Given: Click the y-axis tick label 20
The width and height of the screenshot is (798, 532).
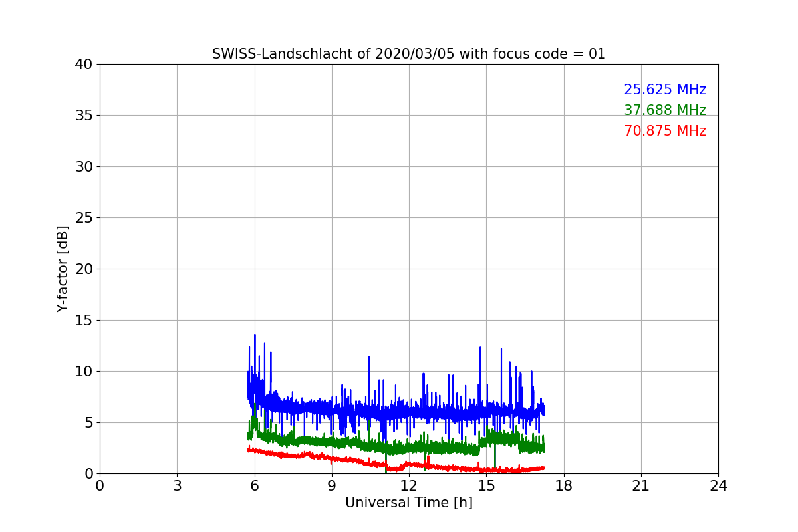Looking at the screenshot, I should point(84,269).
